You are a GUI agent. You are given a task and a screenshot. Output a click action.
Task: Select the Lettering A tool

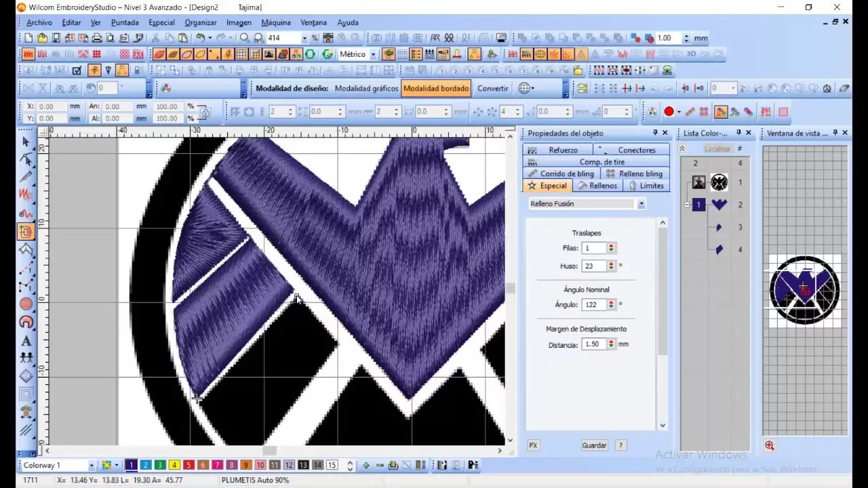tap(26, 340)
